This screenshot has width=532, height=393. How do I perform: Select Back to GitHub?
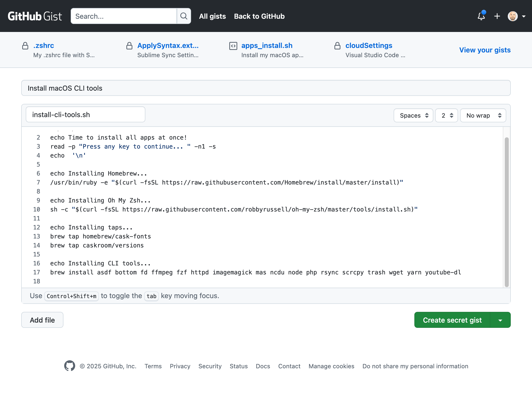coord(259,16)
